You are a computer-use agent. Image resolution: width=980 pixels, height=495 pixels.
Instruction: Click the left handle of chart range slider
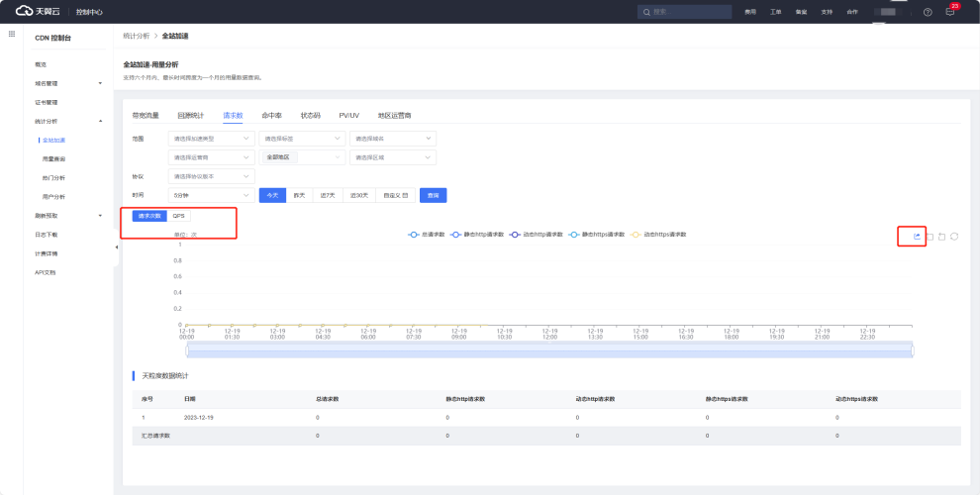pos(187,351)
